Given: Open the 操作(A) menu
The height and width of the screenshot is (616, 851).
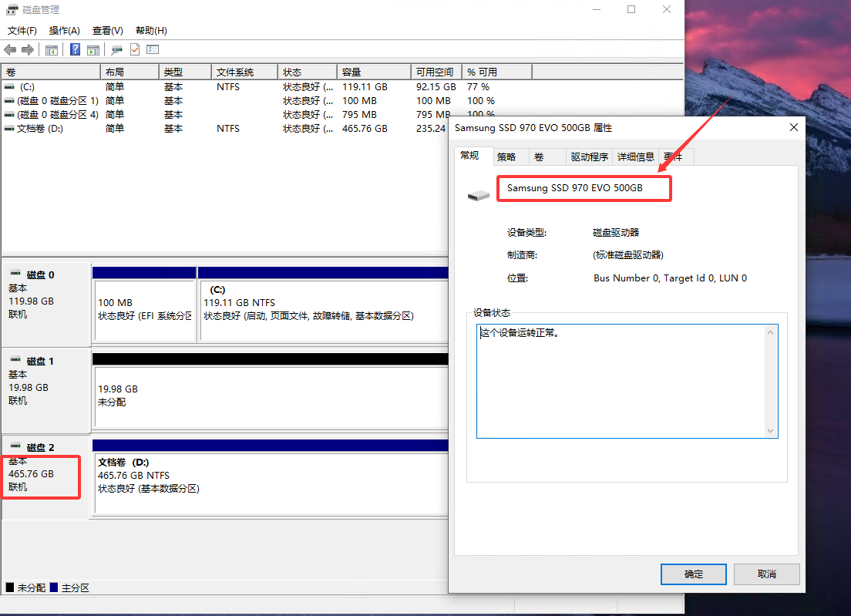Looking at the screenshot, I should click(64, 31).
